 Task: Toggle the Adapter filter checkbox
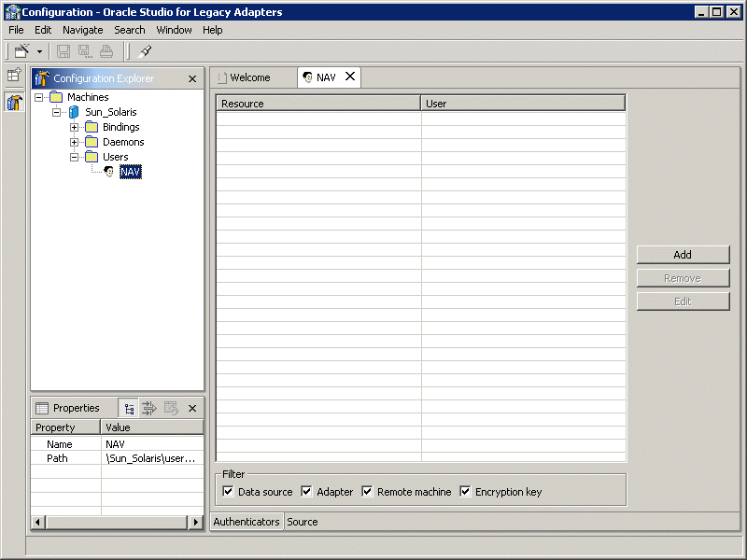tap(306, 492)
